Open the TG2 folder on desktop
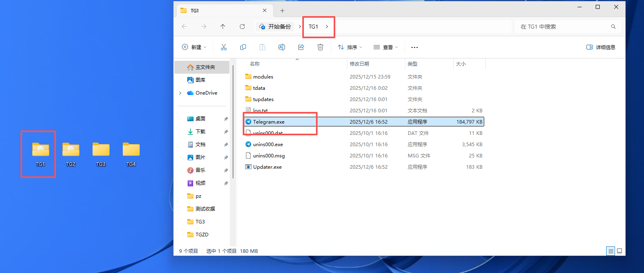Viewport: 644px width, 273px height. 71,154
